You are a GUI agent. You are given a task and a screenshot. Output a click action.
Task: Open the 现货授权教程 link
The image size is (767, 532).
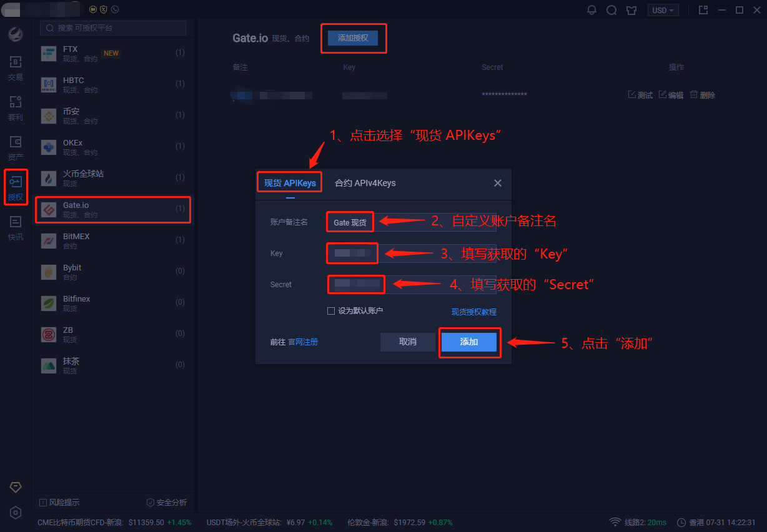click(474, 312)
